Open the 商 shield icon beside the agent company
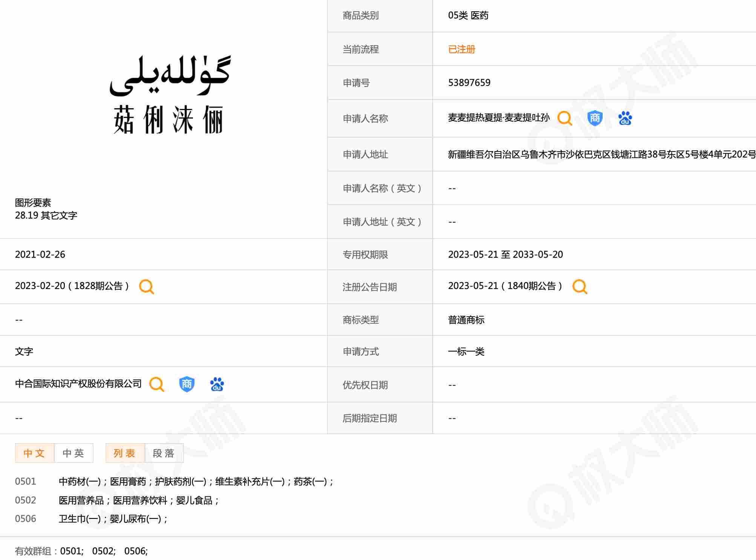Image resolution: width=756 pixels, height=560 pixels. click(x=187, y=384)
